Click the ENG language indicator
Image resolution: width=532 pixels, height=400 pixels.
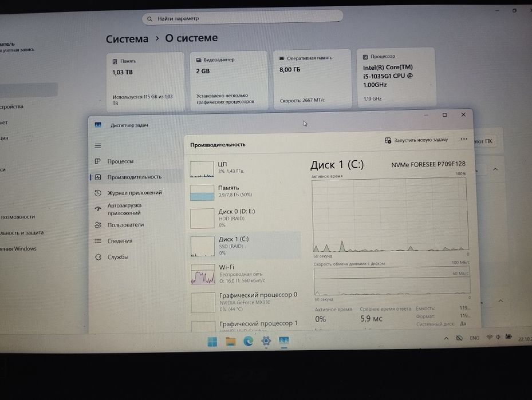coord(474,338)
